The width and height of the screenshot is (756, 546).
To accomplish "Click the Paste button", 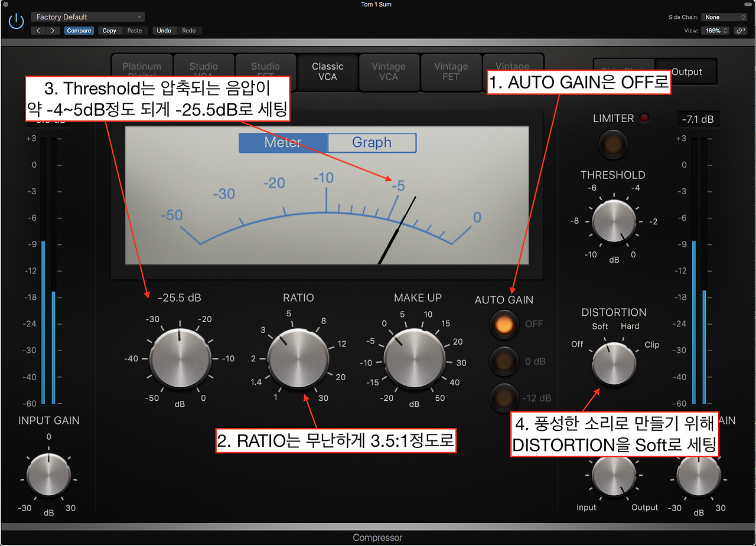I will 135,31.
